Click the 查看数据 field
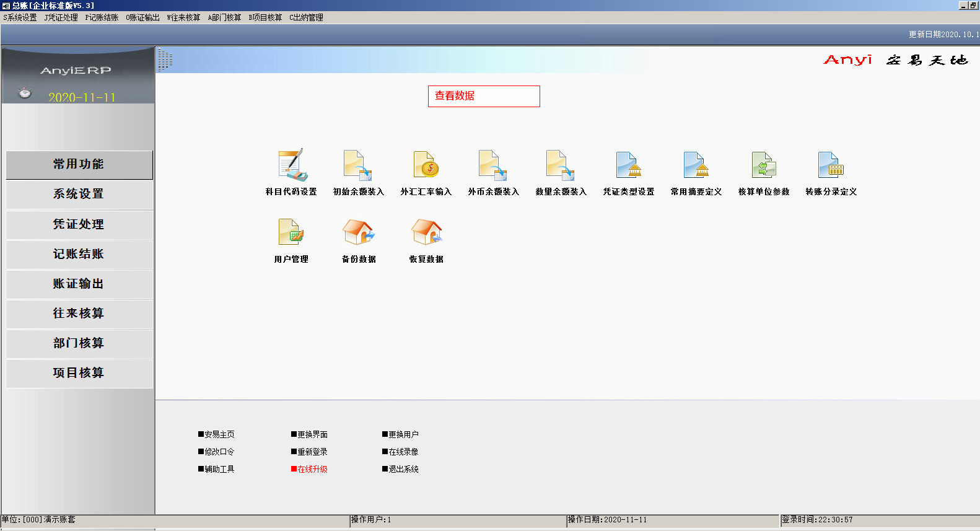Image resolution: width=980 pixels, height=531 pixels. point(483,96)
